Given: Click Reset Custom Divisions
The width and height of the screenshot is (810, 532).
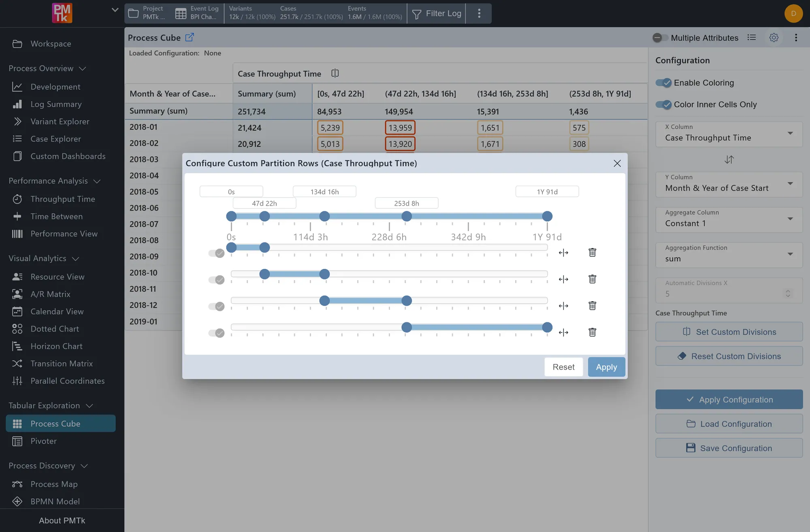Looking at the screenshot, I should point(729,356).
